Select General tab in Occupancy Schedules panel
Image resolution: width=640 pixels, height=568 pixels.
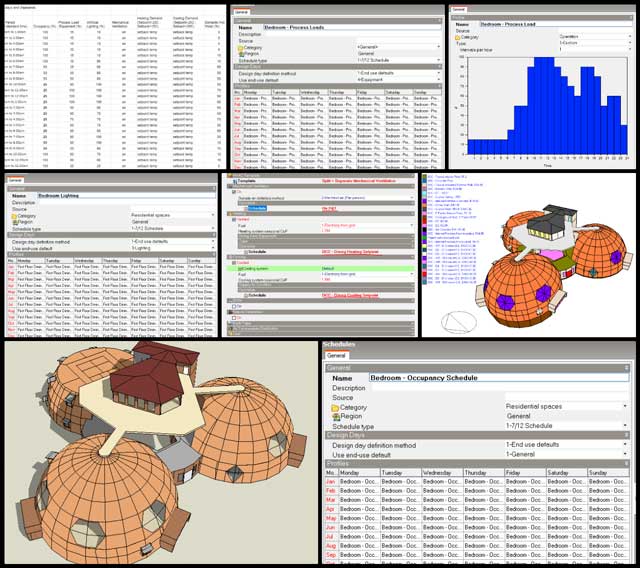pyautogui.click(x=336, y=355)
